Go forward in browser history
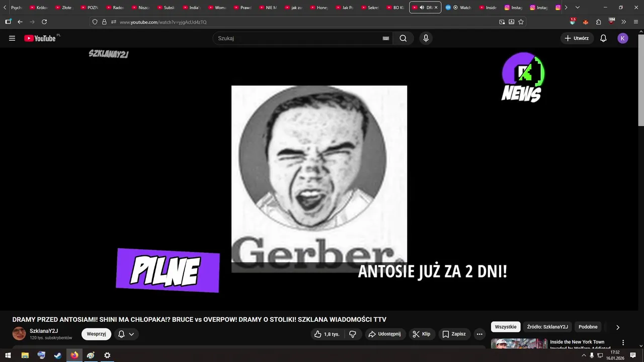Image resolution: width=644 pixels, height=362 pixels. 32,22
